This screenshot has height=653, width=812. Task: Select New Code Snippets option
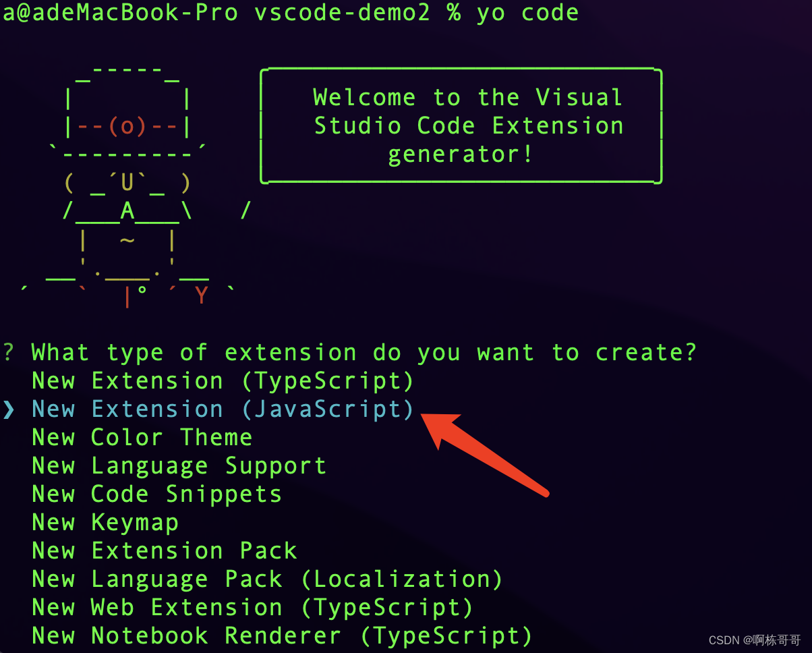point(156,494)
